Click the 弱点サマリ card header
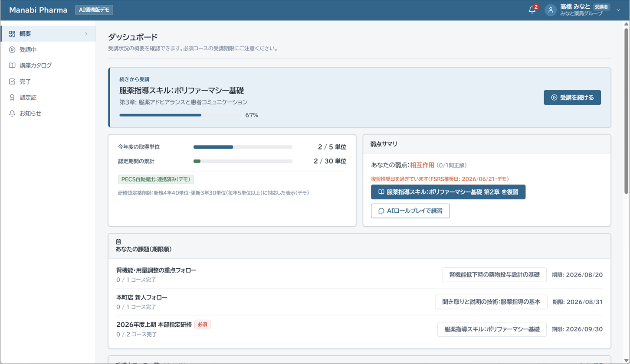 pos(487,144)
